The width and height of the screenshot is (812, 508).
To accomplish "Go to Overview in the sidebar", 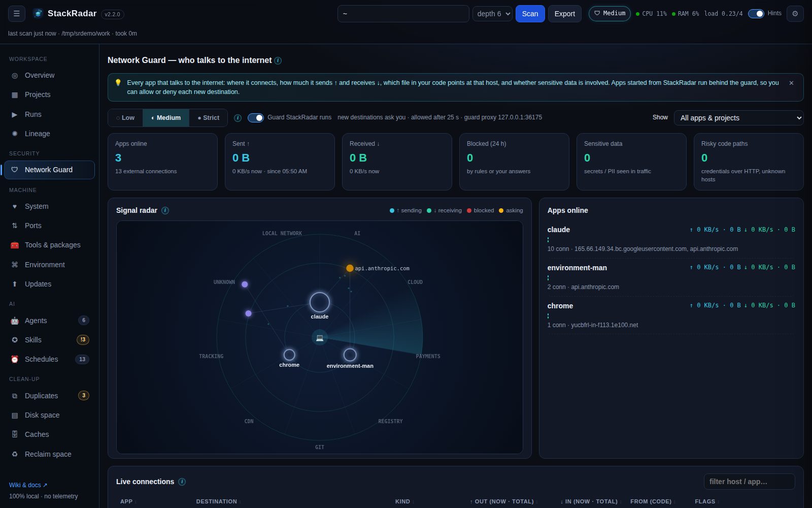I will coord(50,75).
